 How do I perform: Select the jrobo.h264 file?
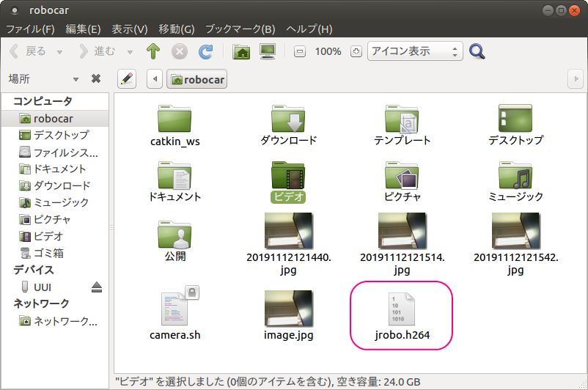click(x=402, y=316)
